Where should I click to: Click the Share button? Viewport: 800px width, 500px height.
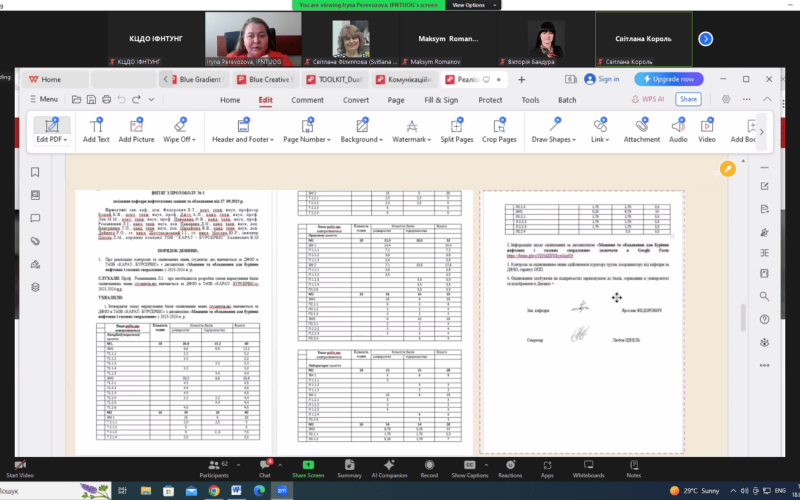click(688, 99)
